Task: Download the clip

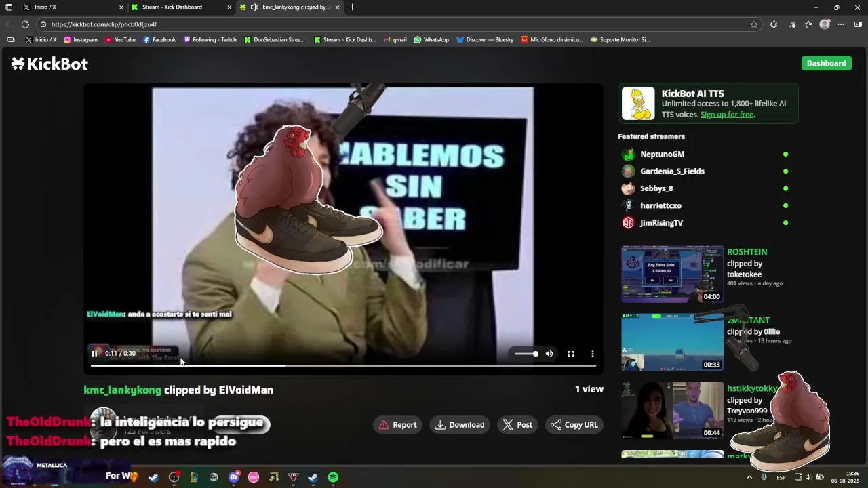Action: tap(460, 425)
